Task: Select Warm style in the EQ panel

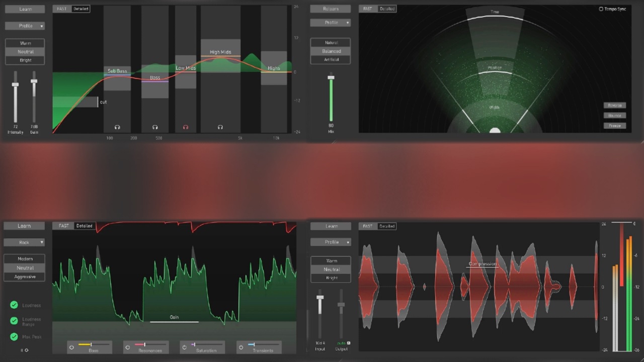Action: pyautogui.click(x=25, y=43)
